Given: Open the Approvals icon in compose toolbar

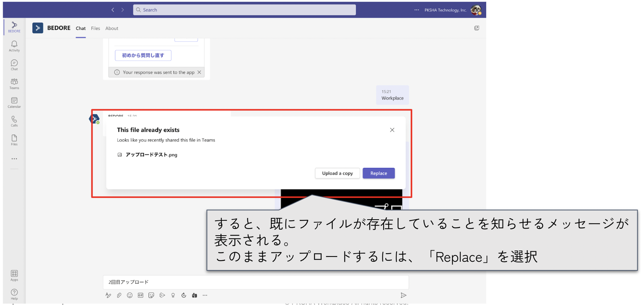Looking at the screenshot, I should click(x=184, y=295).
